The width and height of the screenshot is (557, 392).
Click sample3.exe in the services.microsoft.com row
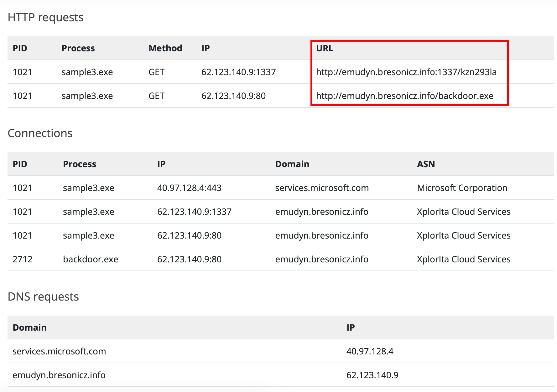click(x=89, y=188)
